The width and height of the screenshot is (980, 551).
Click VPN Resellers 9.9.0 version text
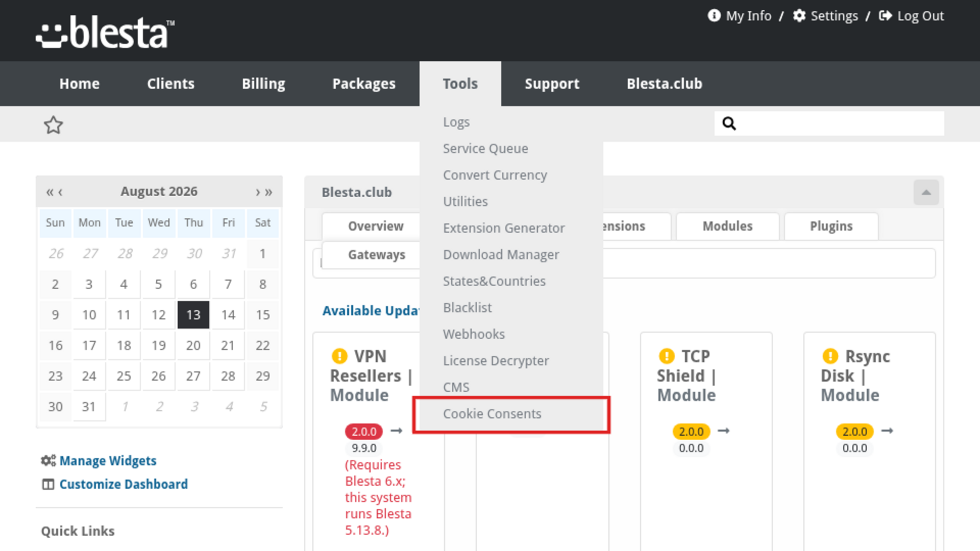364,448
